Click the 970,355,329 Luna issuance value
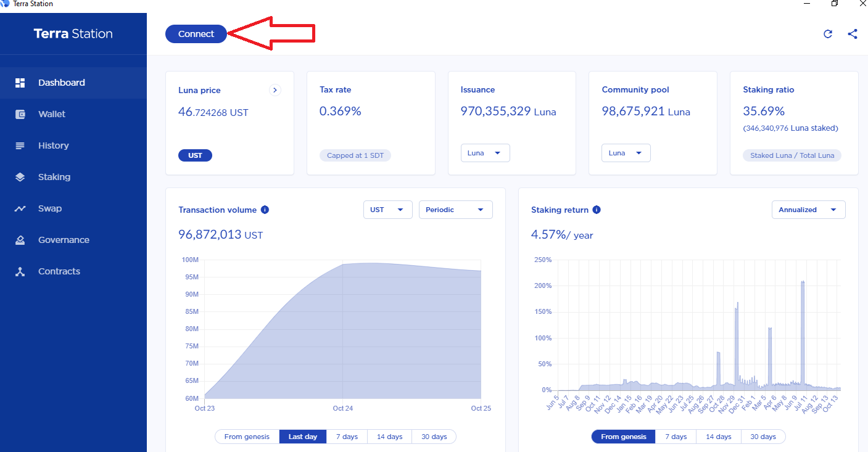Image resolution: width=868 pixels, height=452 pixels. [x=508, y=112]
